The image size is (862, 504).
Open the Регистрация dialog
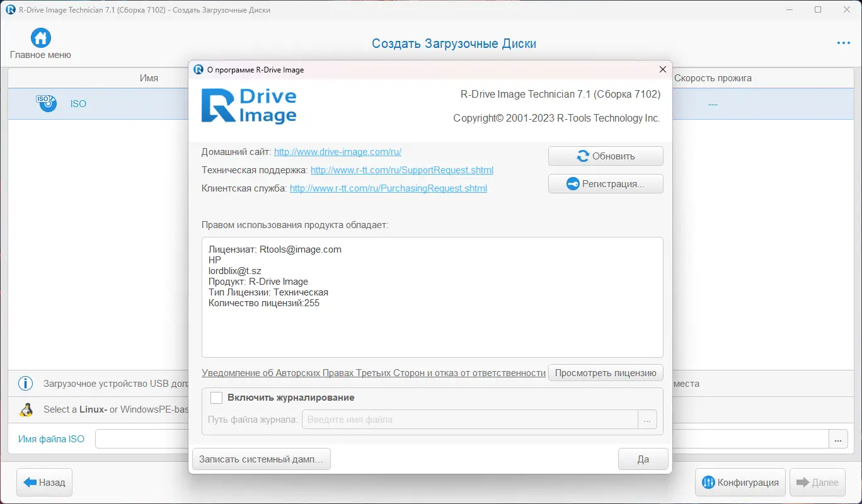coord(606,184)
